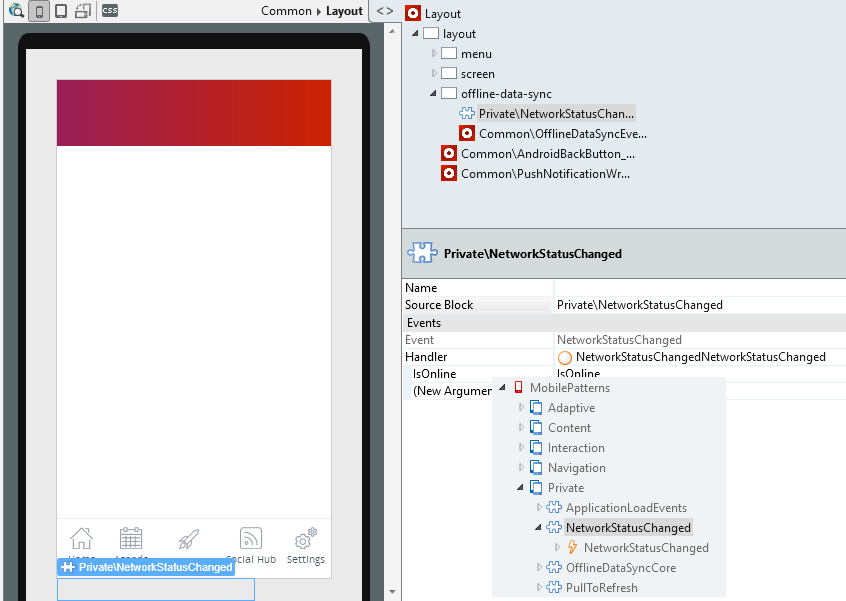Click the Layout breadcrumb label
The width and height of the screenshot is (846, 601).
[344, 11]
